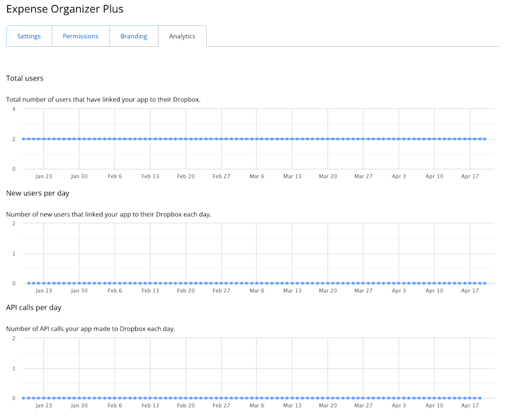Screen dimensions: 516x420
Task: Select the Analytics tab
Action: click(x=182, y=36)
